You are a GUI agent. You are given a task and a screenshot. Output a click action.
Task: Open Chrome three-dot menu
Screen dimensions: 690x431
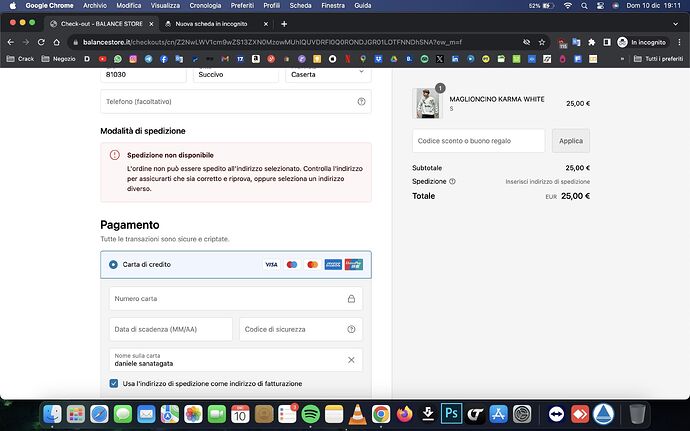tap(679, 42)
